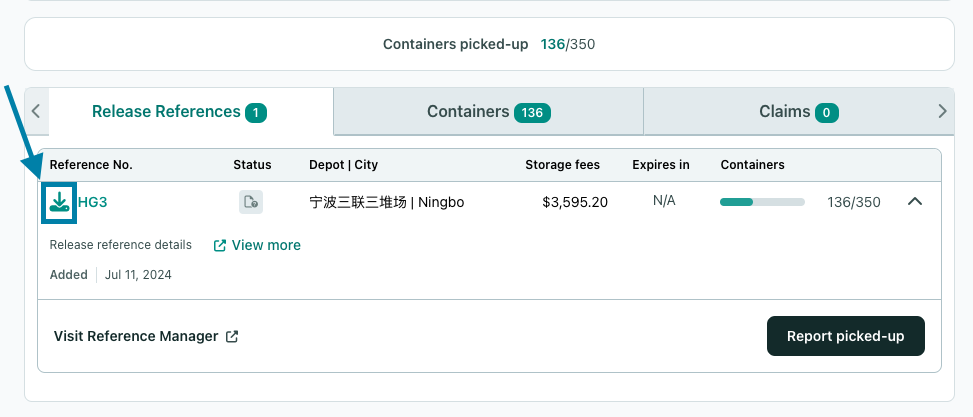Visit Reference Manager via its link
This screenshot has height=417, width=973.
click(136, 336)
